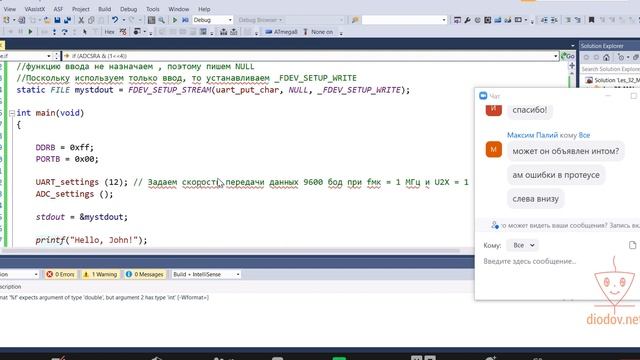Toggle the 0 Errors filter
This screenshot has width=640, height=360.
[x=60, y=274]
